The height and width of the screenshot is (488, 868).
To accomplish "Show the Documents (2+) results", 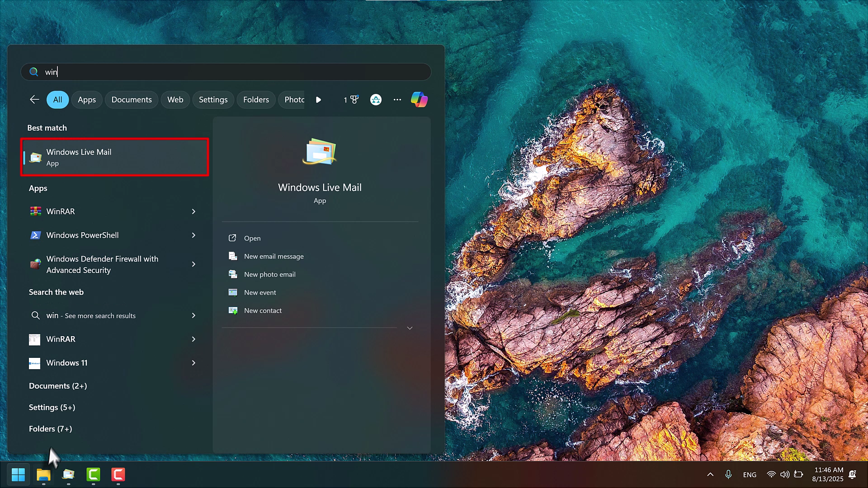I will tap(58, 386).
